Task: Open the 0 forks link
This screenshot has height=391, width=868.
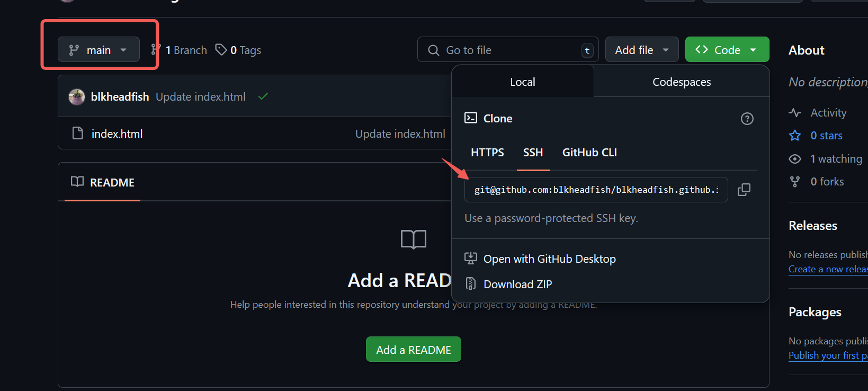Action: coord(827,182)
